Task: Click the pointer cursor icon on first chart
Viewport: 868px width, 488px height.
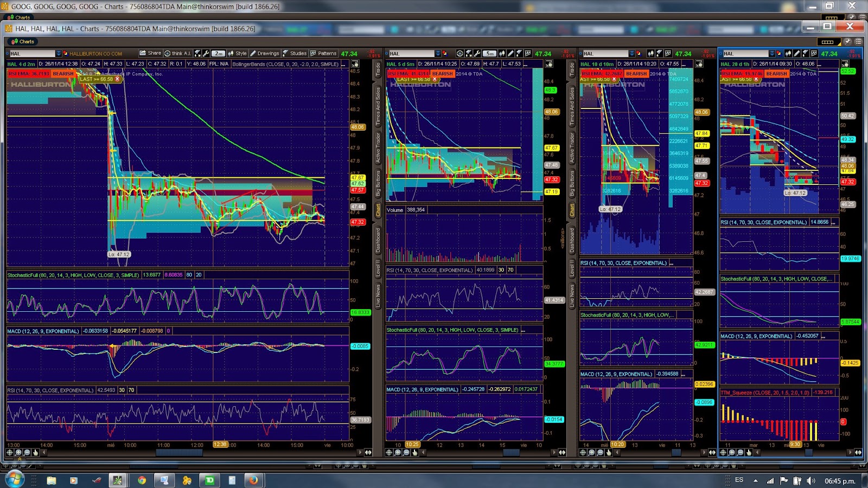Action: pyautogui.click(x=355, y=64)
